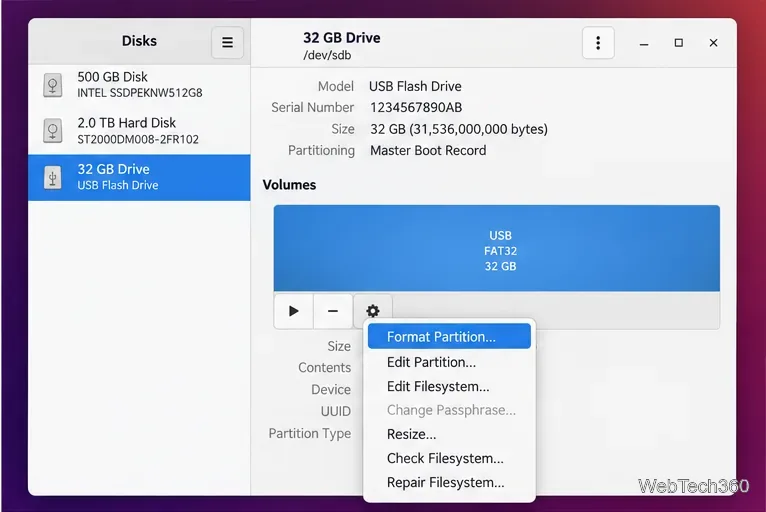Choose Edit Filesystem... from the menu
766x512 pixels.
coord(449,386)
